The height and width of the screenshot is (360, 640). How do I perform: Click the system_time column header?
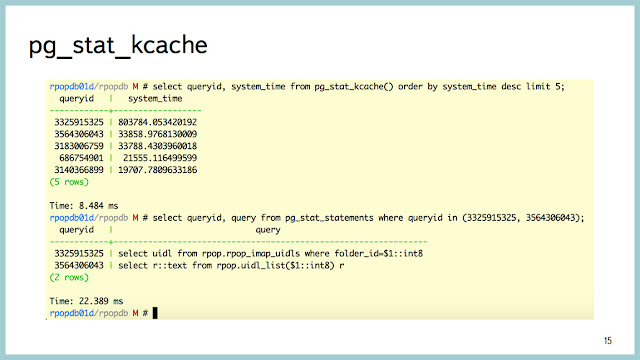[155, 98]
